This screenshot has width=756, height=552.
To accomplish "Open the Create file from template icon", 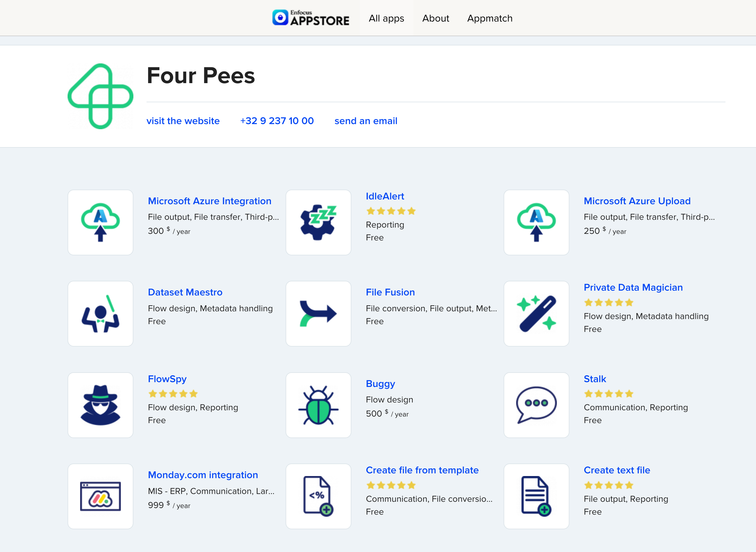I will tap(318, 496).
